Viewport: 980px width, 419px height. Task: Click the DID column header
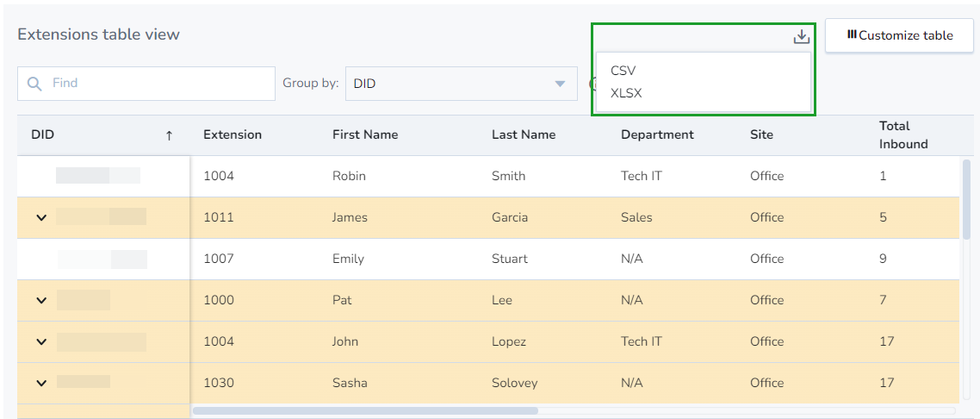(x=43, y=134)
